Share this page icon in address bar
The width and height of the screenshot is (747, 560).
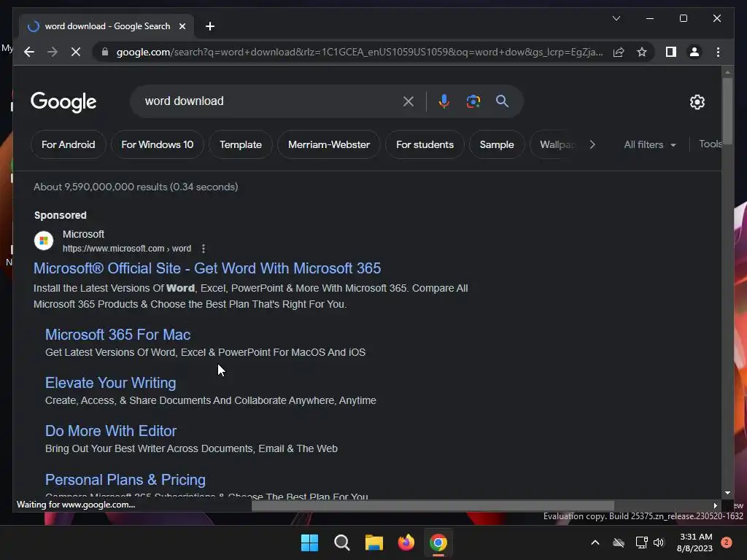coord(619,52)
